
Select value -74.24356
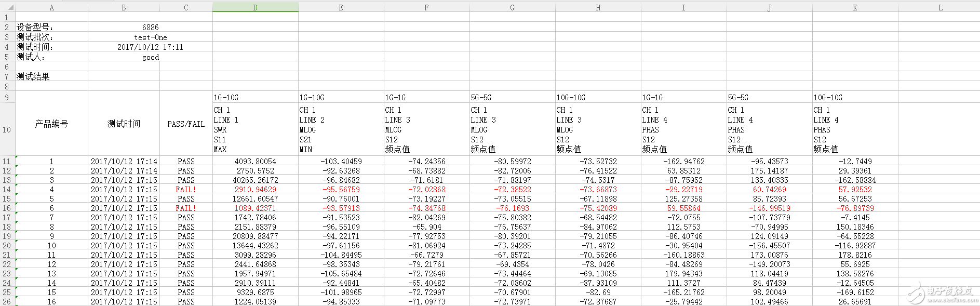coord(426,162)
